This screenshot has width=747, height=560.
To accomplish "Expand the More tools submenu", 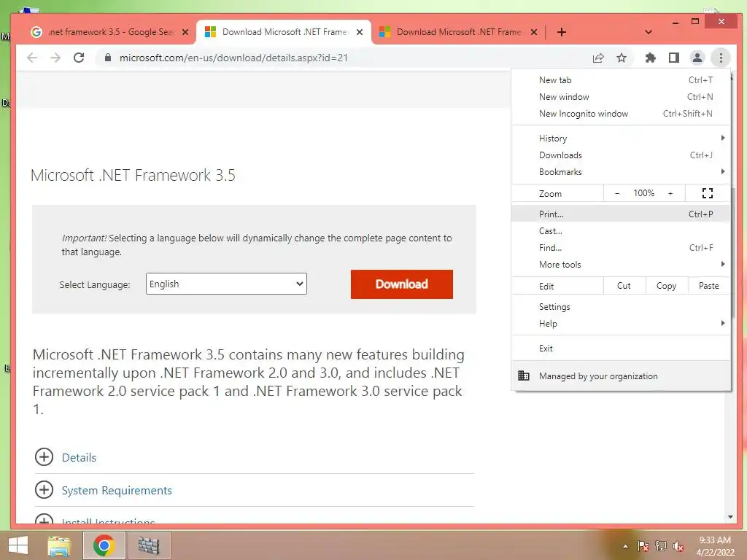I will (621, 264).
